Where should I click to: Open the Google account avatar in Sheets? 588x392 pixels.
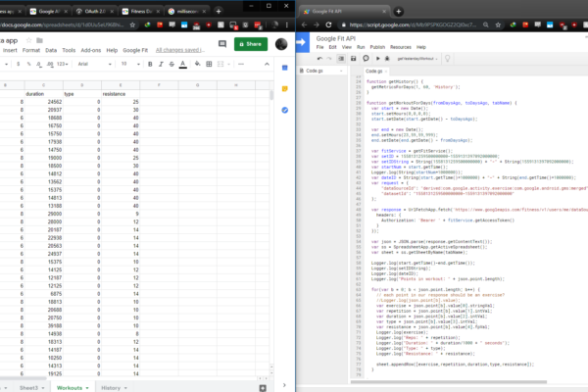pos(281,44)
